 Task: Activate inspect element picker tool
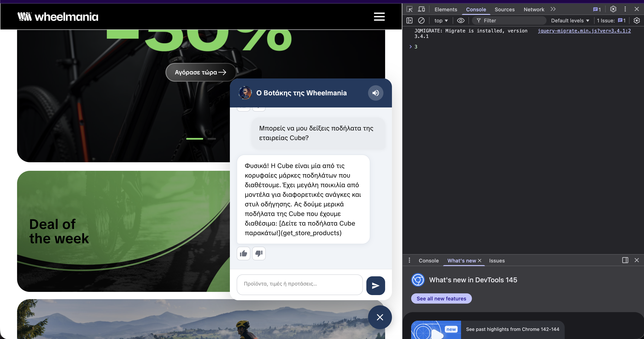pyautogui.click(x=409, y=9)
